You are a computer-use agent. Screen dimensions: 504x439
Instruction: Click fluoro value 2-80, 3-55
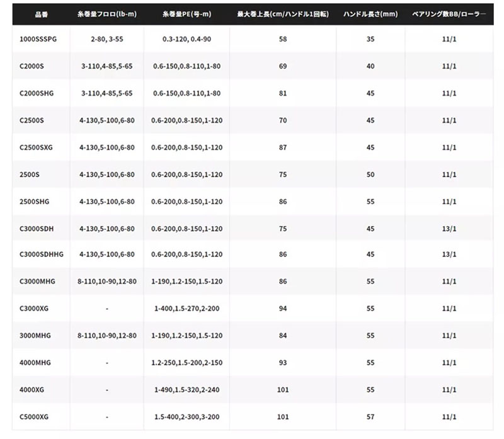click(x=107, y=39)
